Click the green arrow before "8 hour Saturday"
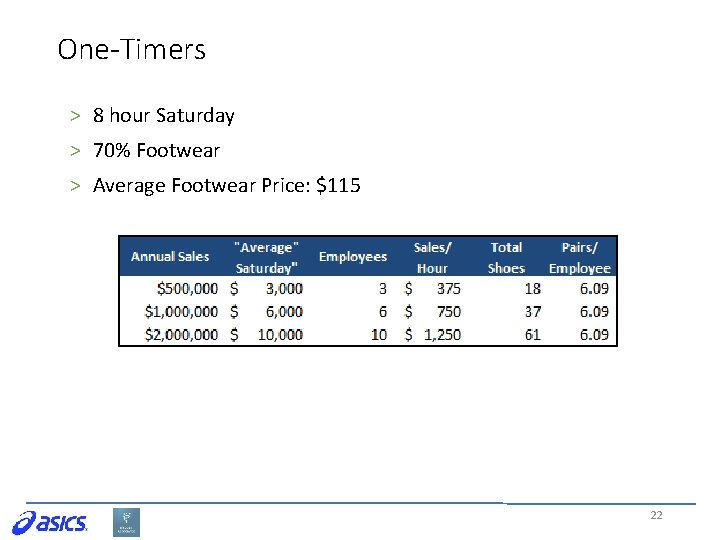720x540 pixels. click(75, 116)
